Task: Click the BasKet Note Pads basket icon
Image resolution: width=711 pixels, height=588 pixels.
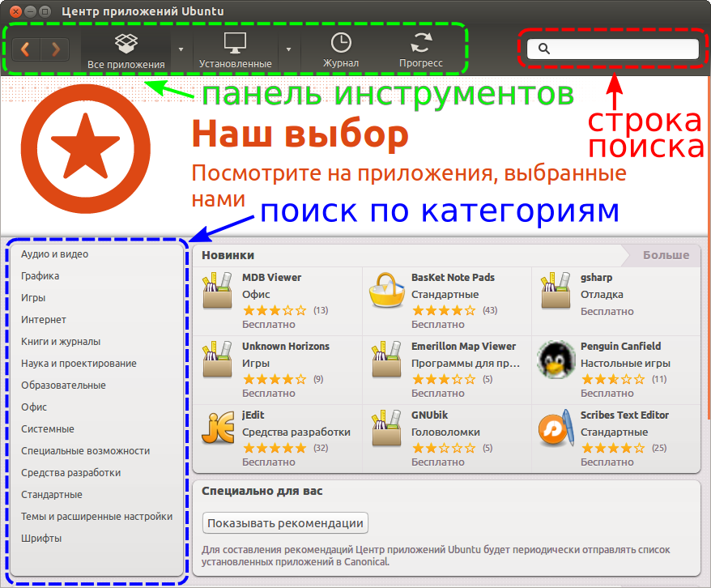Action: click(387, 290)
